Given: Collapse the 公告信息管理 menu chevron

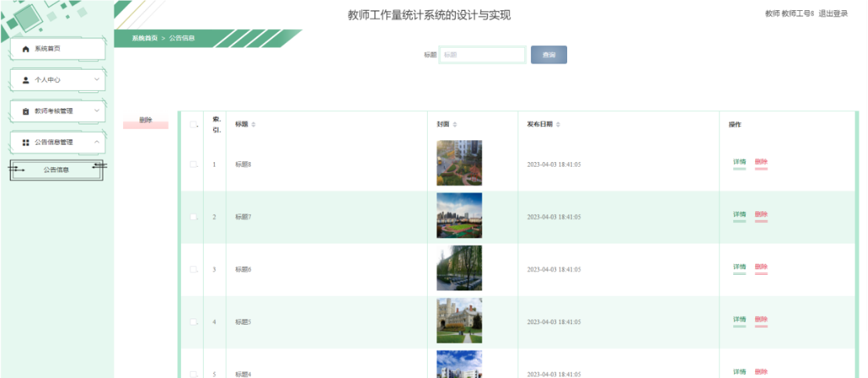Looking at the screenshot, I should point(97,142).
